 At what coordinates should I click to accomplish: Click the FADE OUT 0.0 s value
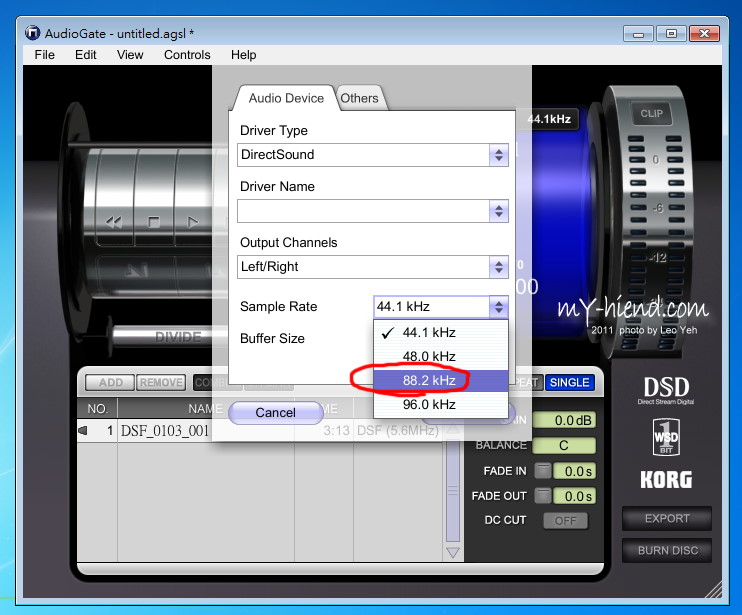(574, 496)
